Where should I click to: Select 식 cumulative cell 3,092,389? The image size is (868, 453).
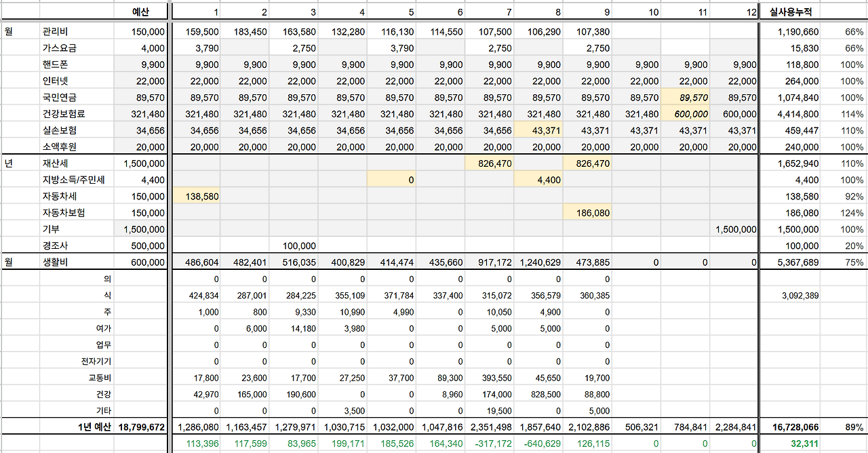tap(800, 296)
